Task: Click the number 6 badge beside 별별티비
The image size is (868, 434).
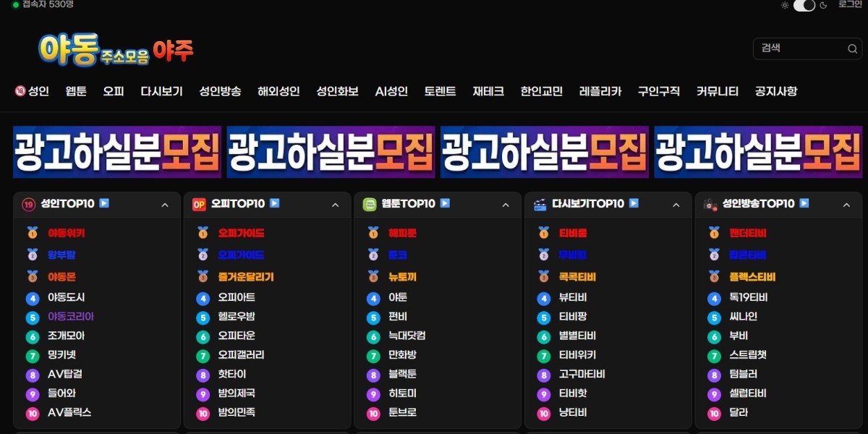Action: pyautogui.click(x=544, y=337)
